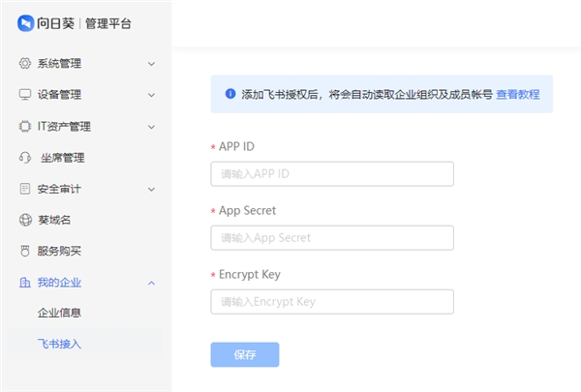Viewport: 581px width, 392px height.
Task: Collapse 我的企业 with its up chevron
Action: coord(151,283)
